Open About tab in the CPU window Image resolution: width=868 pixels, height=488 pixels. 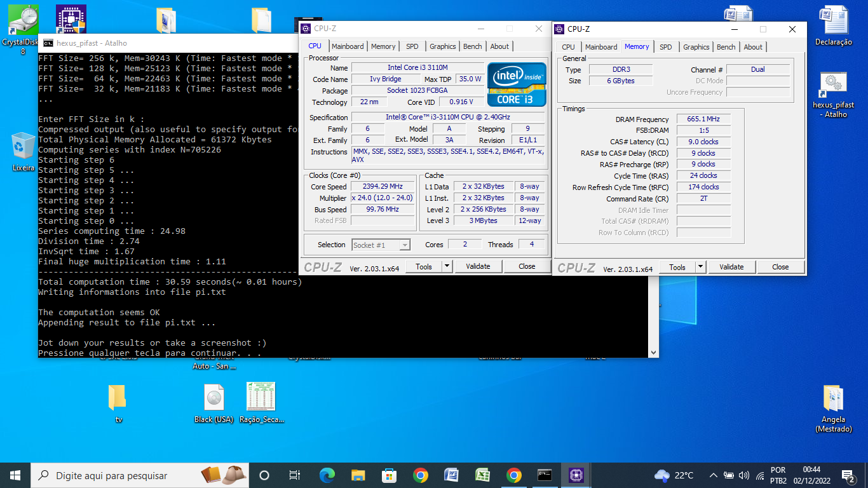click(499, 46)
